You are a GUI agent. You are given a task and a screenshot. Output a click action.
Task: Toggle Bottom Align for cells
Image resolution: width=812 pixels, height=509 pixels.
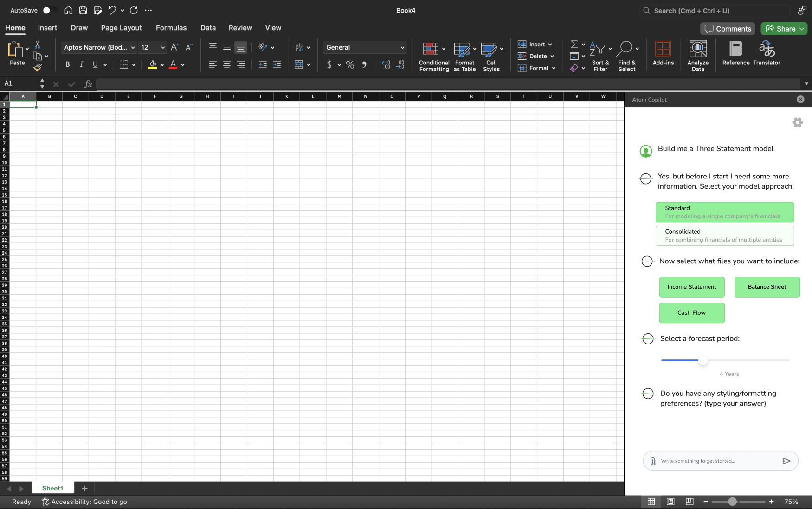240,47
